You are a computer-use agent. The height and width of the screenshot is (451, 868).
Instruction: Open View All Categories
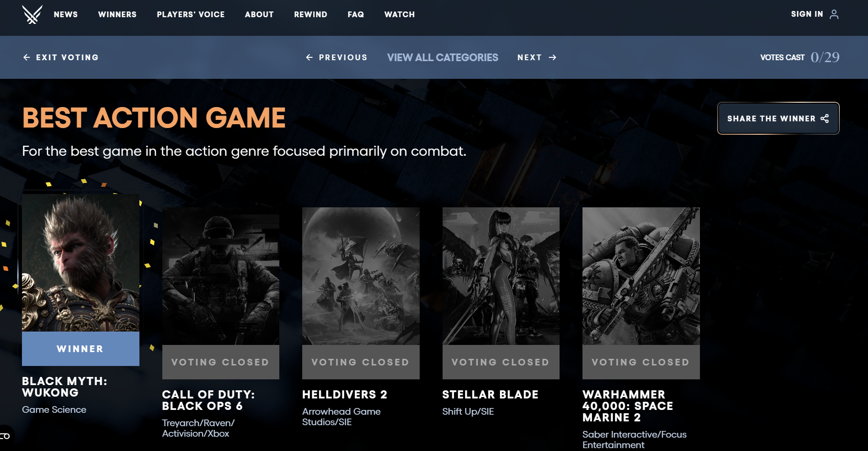click(x=443, y=57)
